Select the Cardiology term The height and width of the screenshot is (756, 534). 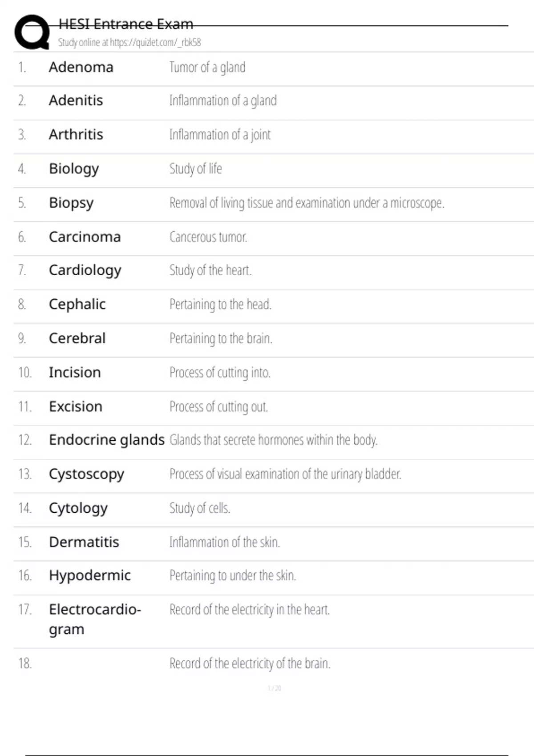coord(85,270)
